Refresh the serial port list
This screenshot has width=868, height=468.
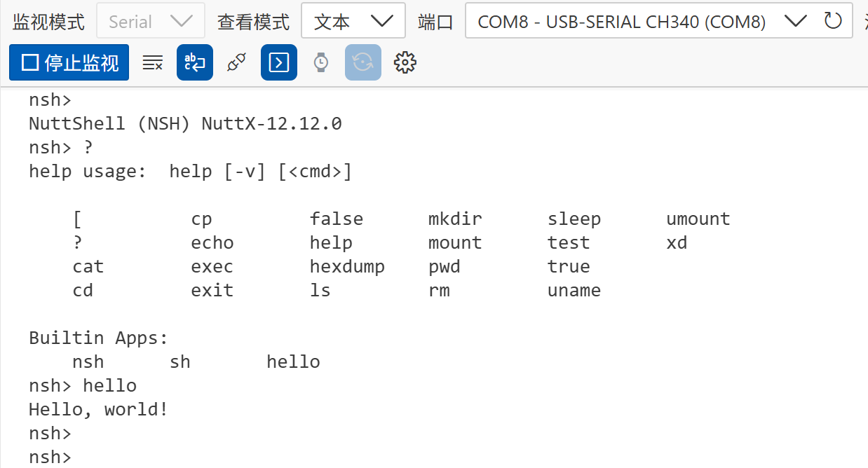click(832, 21)
